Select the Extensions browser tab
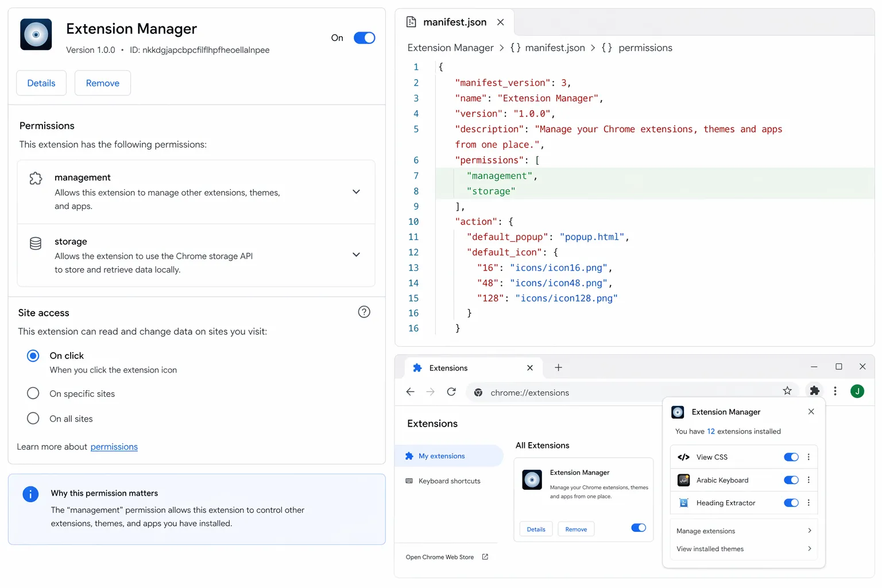This screenshot has height=588, width=882. click(473, 367)
